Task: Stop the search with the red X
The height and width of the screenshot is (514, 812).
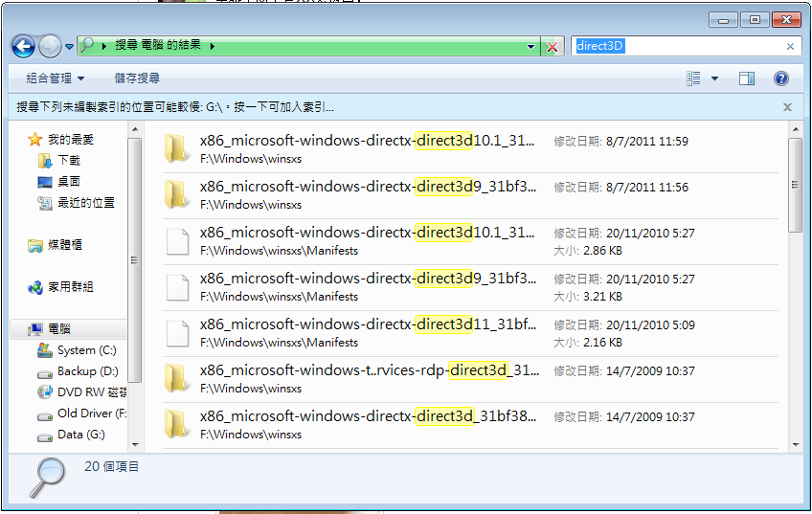Action: [553, 47]
